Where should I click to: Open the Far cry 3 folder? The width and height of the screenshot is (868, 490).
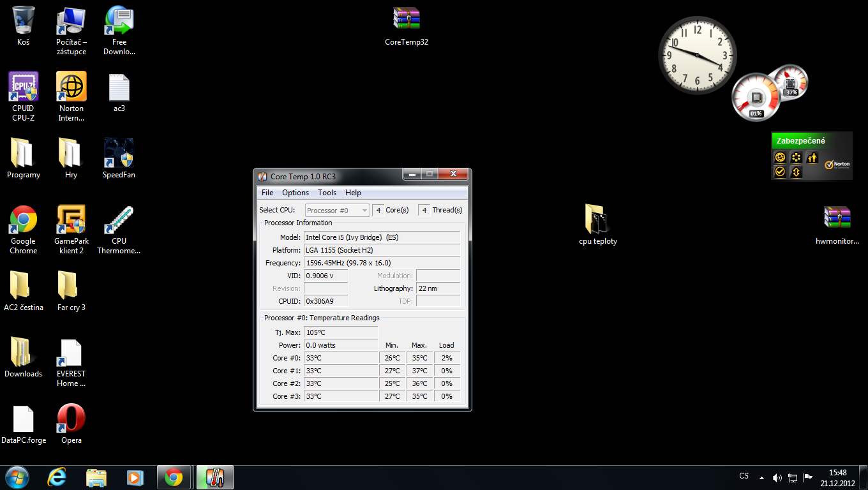click(x=71, y=292)
